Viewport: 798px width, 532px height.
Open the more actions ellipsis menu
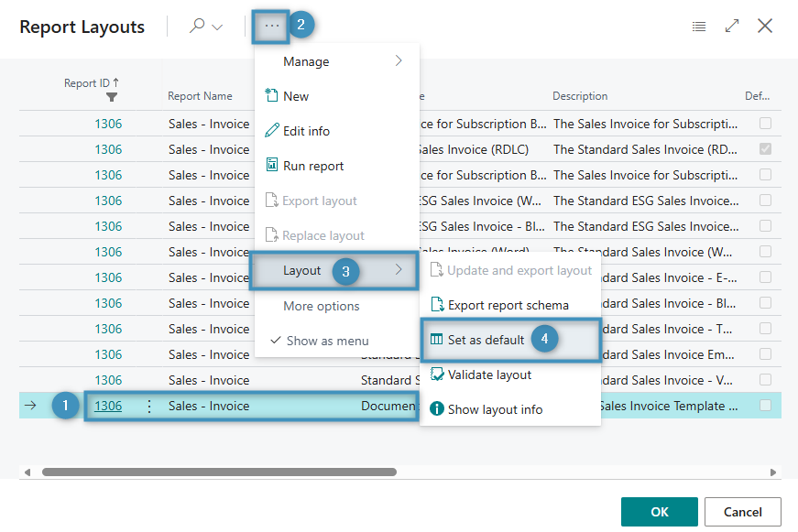click(x=272, y=26)
